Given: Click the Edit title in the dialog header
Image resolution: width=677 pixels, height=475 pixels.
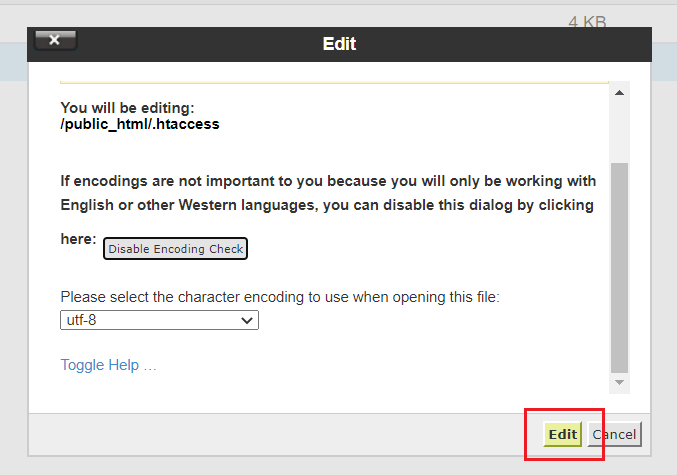Looking at the screenshot, I should pos(339,44).
